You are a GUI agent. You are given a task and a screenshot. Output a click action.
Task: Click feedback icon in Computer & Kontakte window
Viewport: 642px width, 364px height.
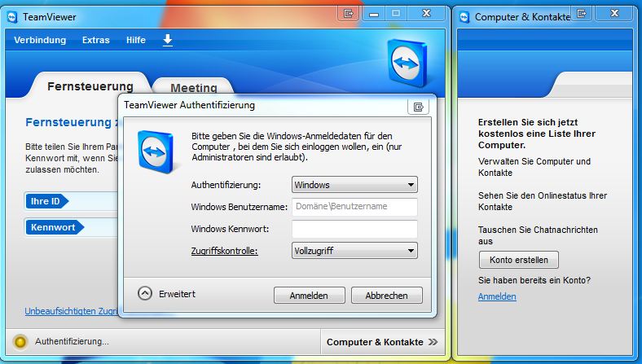(x=582, y=14)
